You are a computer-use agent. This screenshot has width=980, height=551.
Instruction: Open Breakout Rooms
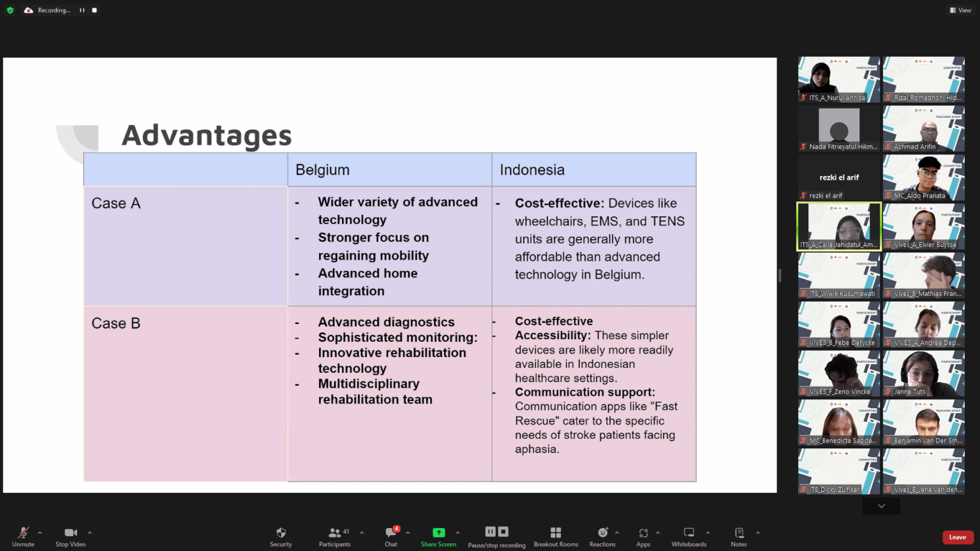coord(556,533)
